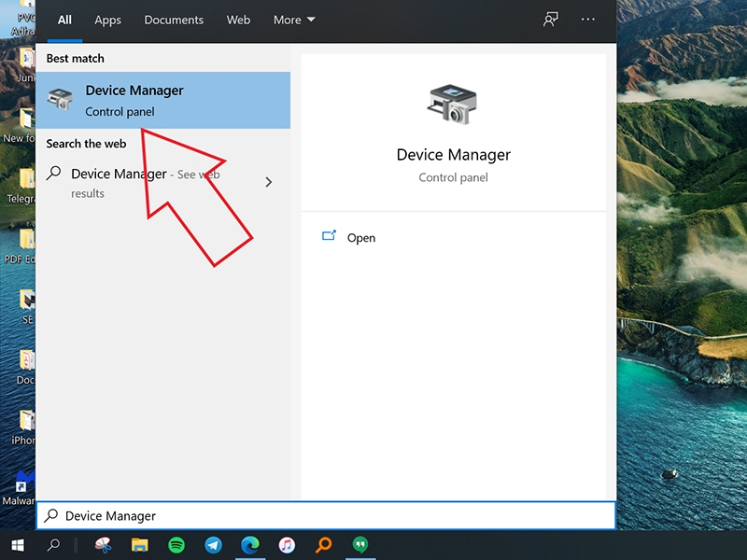Open Snipping tool from taskbar
The image size is (747, 560).
click(103, 544)
